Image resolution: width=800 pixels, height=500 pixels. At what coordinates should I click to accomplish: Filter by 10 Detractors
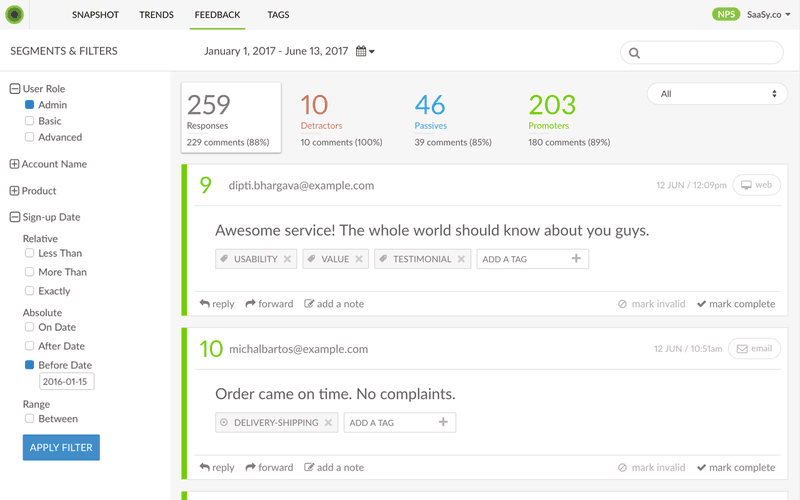pos(341,119)
